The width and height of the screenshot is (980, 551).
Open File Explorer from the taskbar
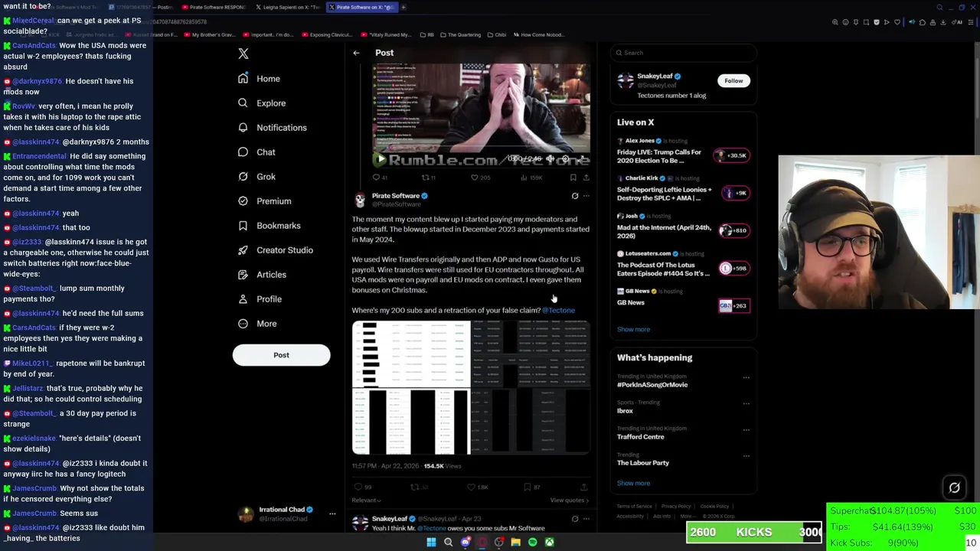[515, 543]
